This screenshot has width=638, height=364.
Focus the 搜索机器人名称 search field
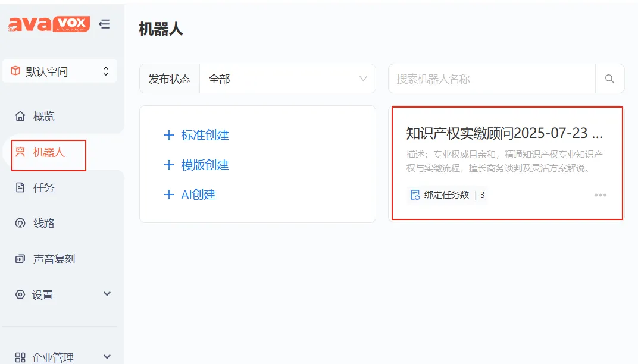click(x=492, y=79)
